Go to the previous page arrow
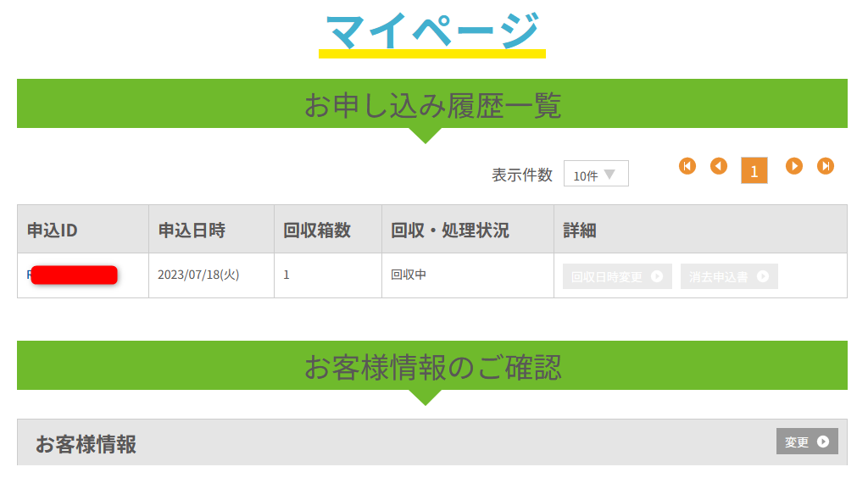 719,166
